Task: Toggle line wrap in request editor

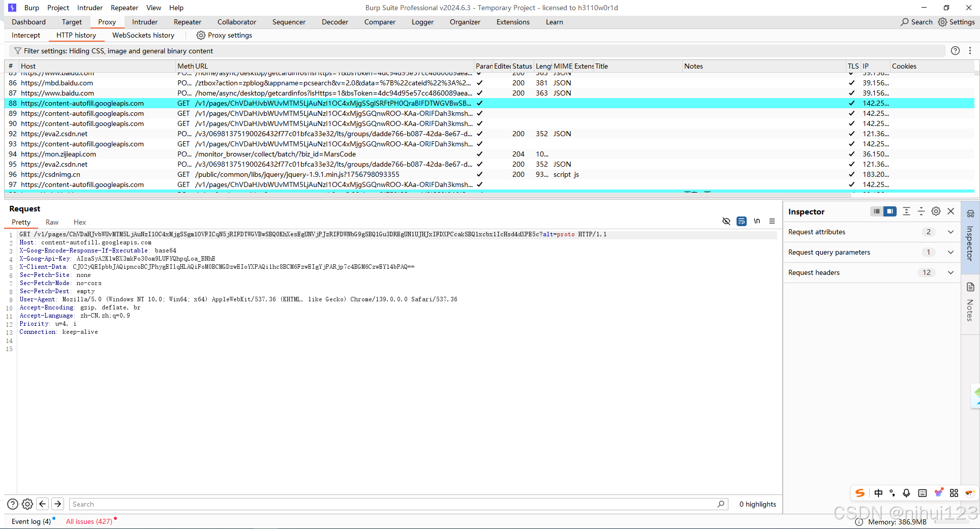Action: pyautogui.click(x=742, y=221)
